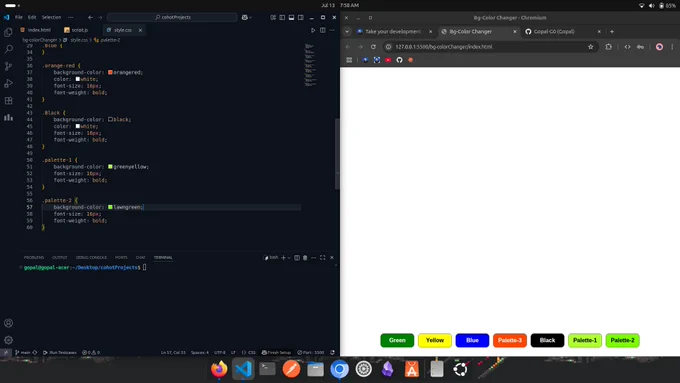This screenshot has height=383, width=680.
Task: Open the Chromium profile avatar
Action: 659,47
